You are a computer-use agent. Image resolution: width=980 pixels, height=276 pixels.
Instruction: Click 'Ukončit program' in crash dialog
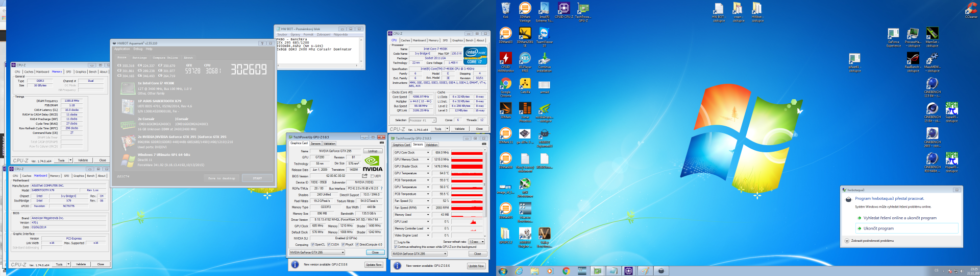[x=907, y=228]
